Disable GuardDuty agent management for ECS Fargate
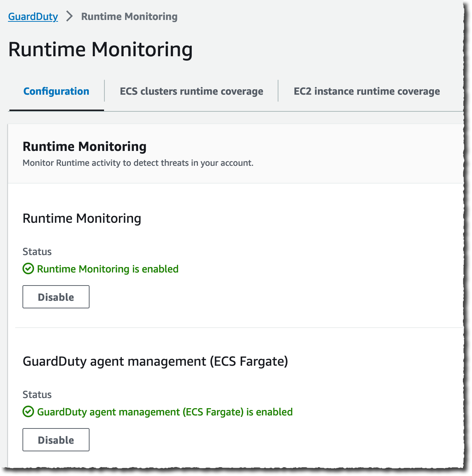Image resolution: width=472 pixels, height=476 pixels. (56, 440)
